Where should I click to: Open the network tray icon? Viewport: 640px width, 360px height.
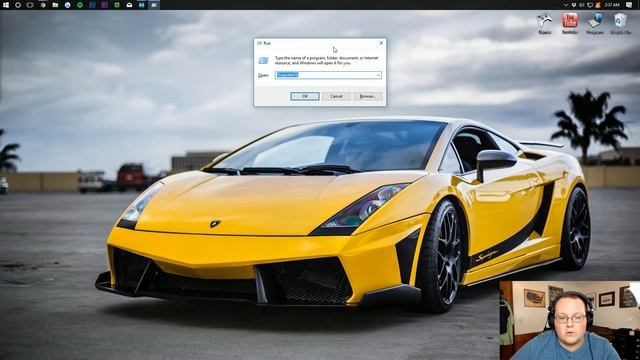[590, 5]
